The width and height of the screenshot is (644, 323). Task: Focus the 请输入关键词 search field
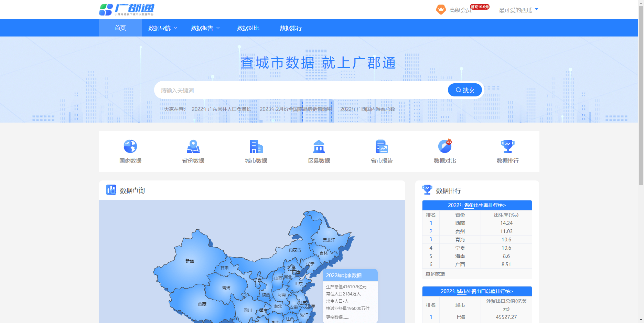pyautogui.click(x=299, y=90)
